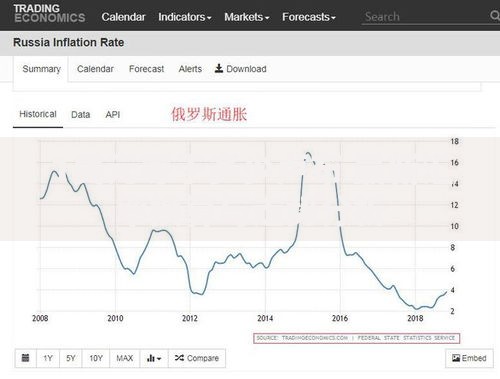Screen dimensions: 500x379
Task: Switch to the Forecast tab
Action: (x=146, y=69)
